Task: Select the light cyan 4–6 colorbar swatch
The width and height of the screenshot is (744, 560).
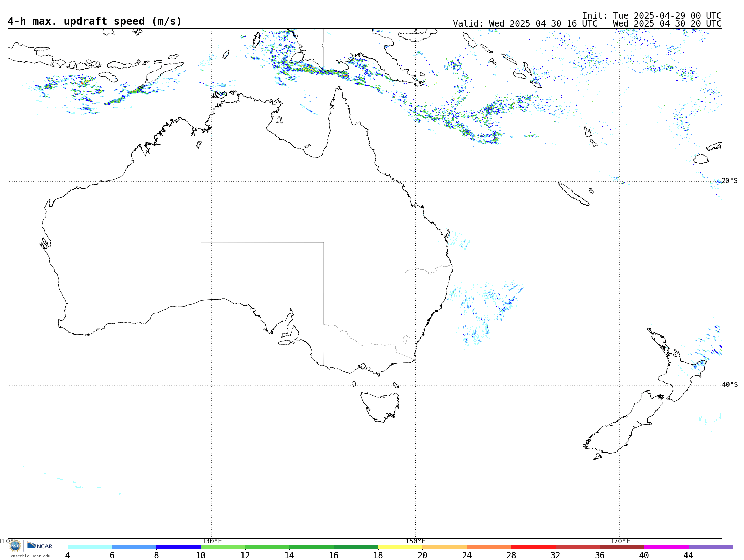Action: [x=90, y=547]
